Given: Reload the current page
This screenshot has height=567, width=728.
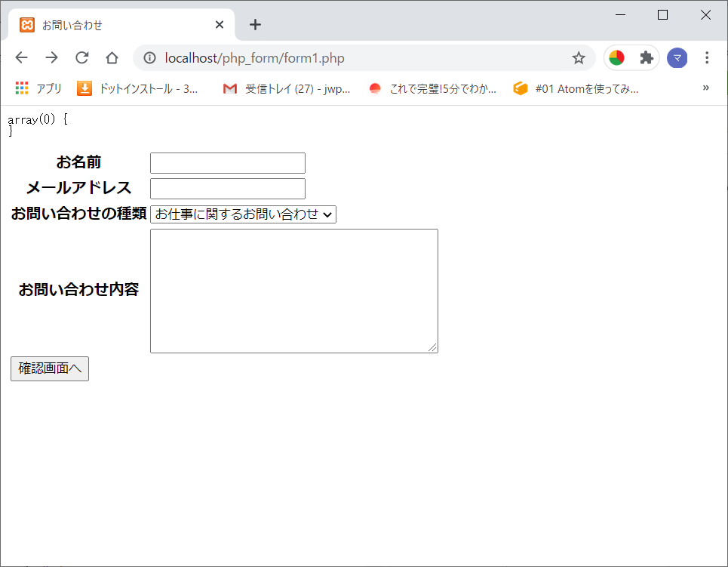Looking at the screenshot, I should click(x=81, y=57).
